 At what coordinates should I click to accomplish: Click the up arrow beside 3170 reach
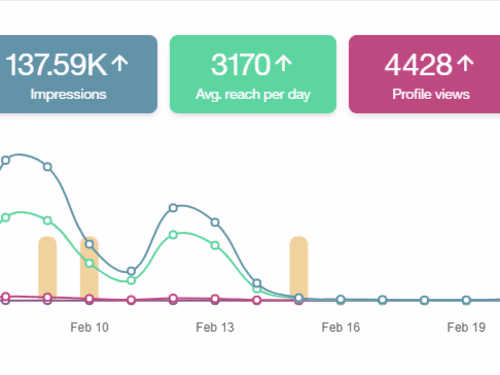point(284,63)
